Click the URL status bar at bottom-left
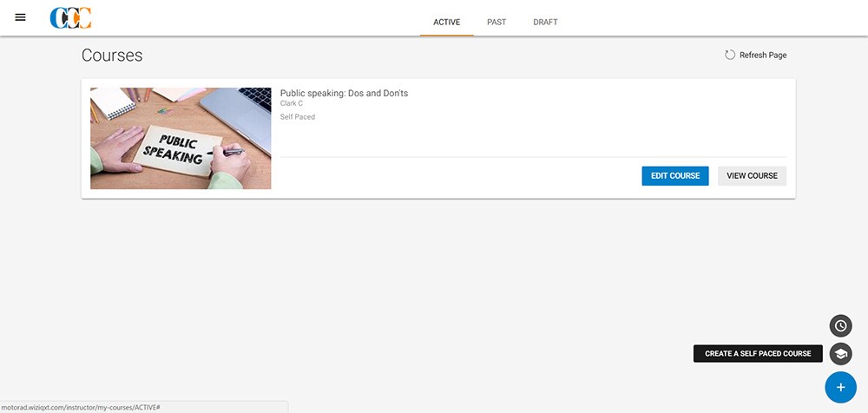868x413 pixels. 87,407
